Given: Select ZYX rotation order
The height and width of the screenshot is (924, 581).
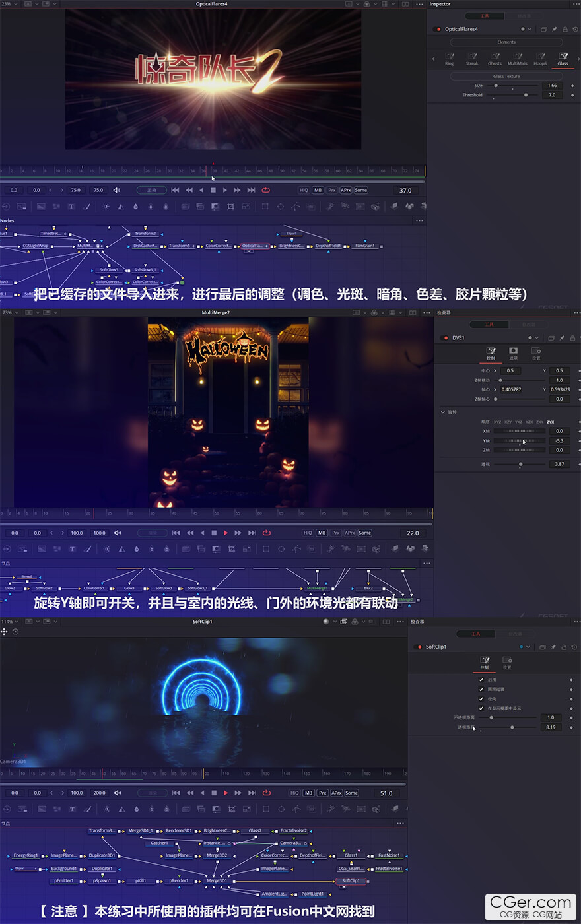Looking at the screenshot, I should coord(551,422).
